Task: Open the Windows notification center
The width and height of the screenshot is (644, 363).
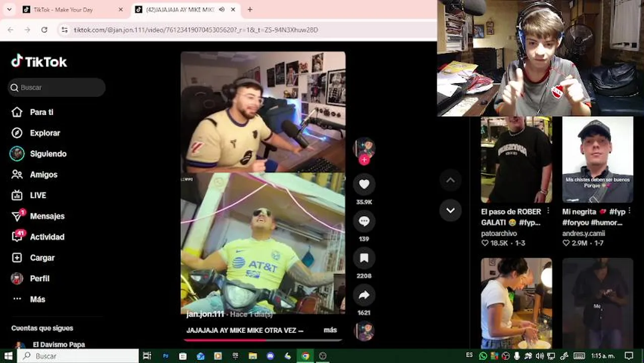Action: tap(629, 356)
